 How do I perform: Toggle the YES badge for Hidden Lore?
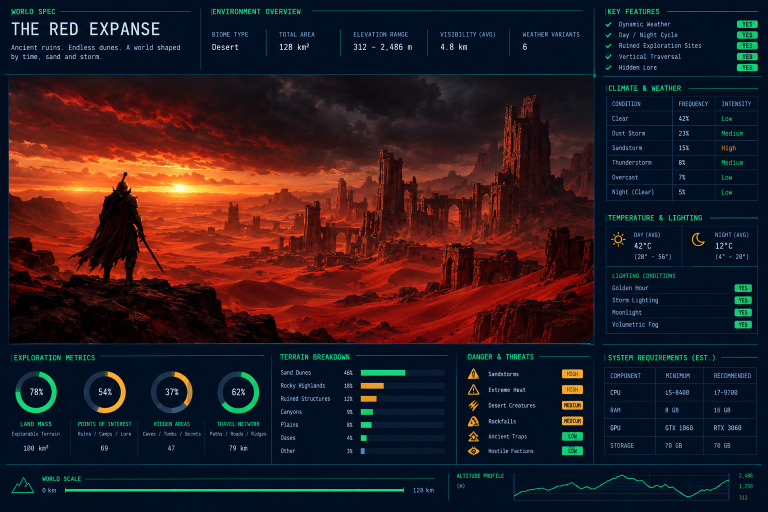(747, 67)
